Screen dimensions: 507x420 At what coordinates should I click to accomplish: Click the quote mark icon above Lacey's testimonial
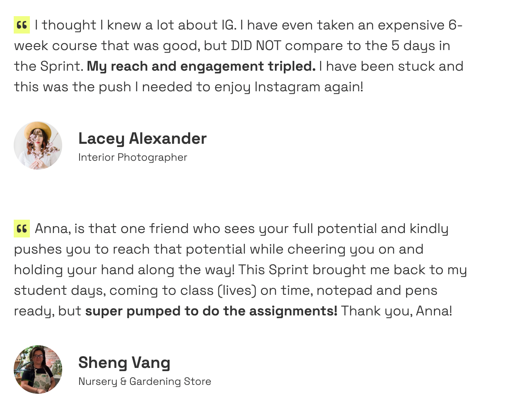click(x=22, y=25)
